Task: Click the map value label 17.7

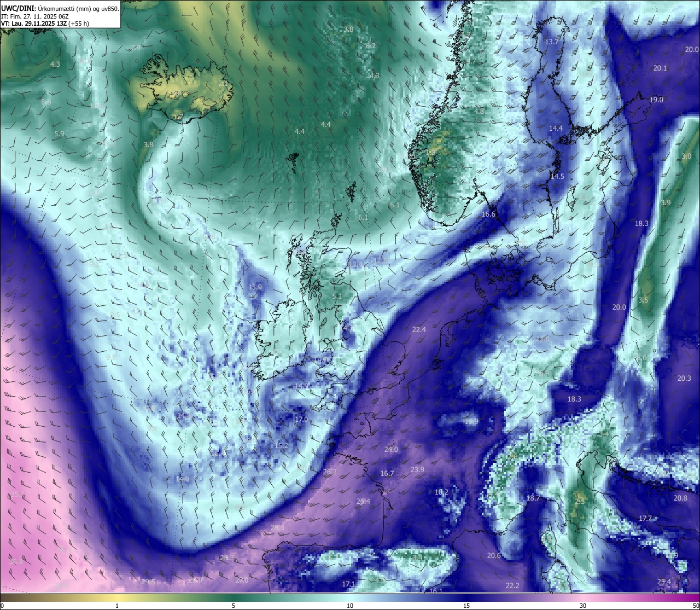Action: pyautogui.click(x=645, y=518)
